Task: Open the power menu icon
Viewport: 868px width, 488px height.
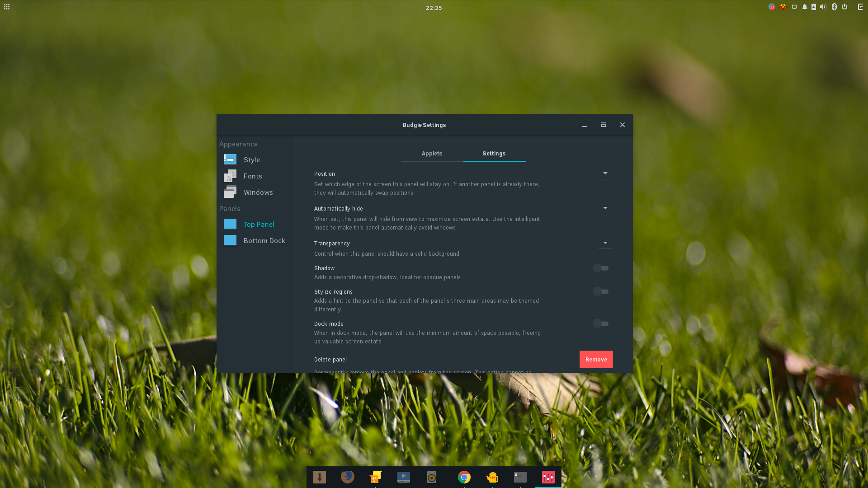Action: coord(844,7)
